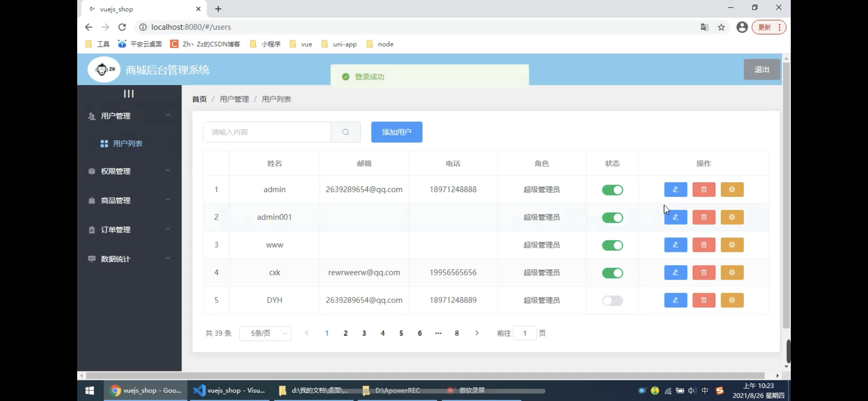868x401 pixels.
Task: Enable the status switch for DYH
Action: click(612, 300)
